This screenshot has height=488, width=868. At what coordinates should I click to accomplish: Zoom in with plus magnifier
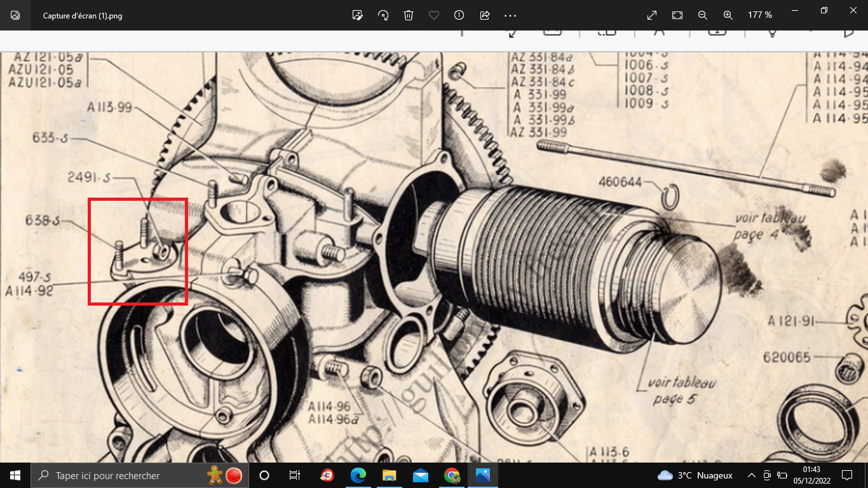tap(728, 15)
